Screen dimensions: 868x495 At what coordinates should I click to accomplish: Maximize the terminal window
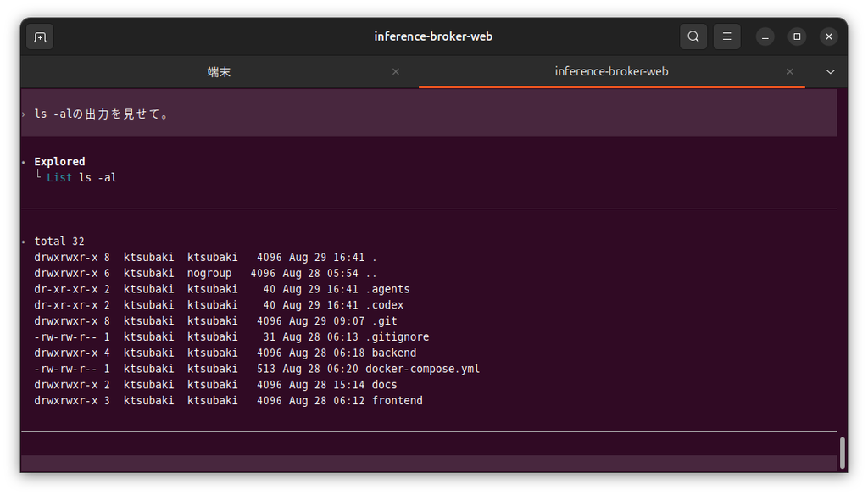[797, 36]
